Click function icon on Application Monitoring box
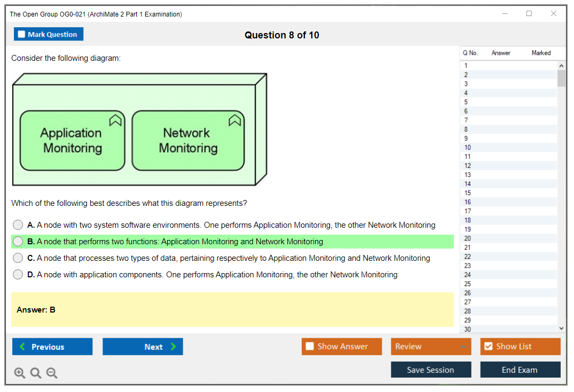 116,121
